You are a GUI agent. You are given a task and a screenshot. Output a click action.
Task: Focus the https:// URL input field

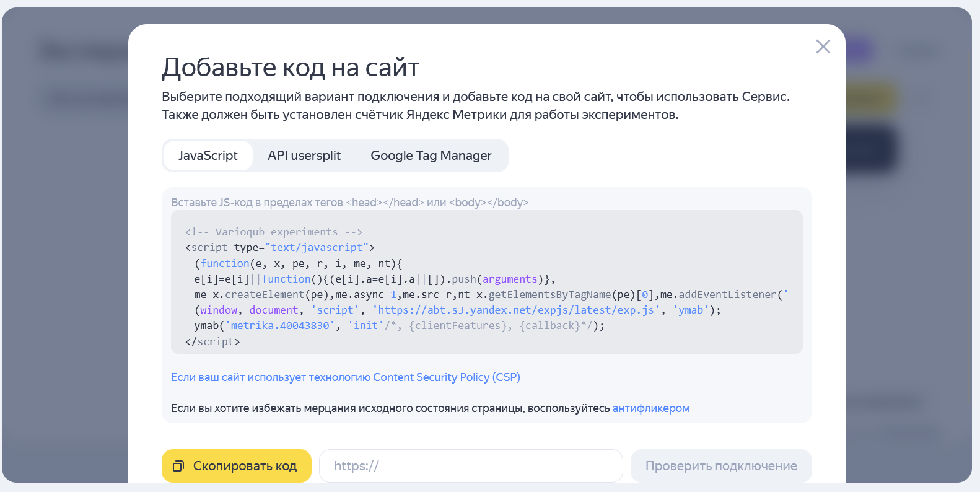pyautogui.click(x=471, y=466)
